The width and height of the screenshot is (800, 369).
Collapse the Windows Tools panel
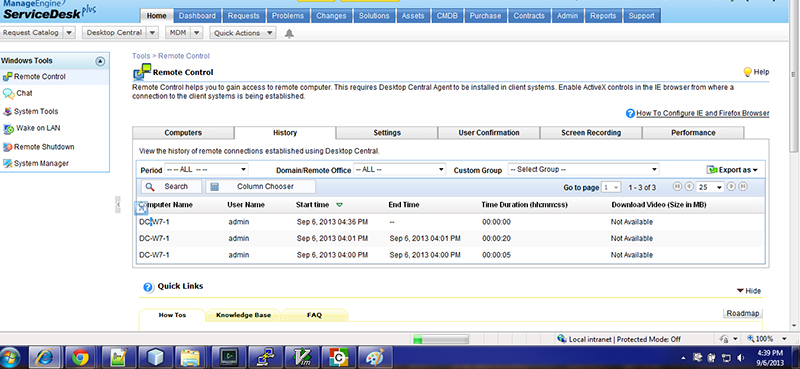point(101,61)
